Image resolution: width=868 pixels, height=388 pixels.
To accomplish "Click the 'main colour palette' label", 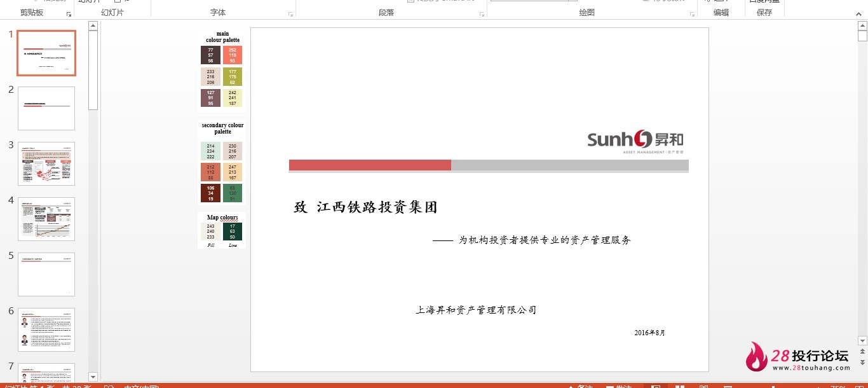I will [x=222, y=37].
